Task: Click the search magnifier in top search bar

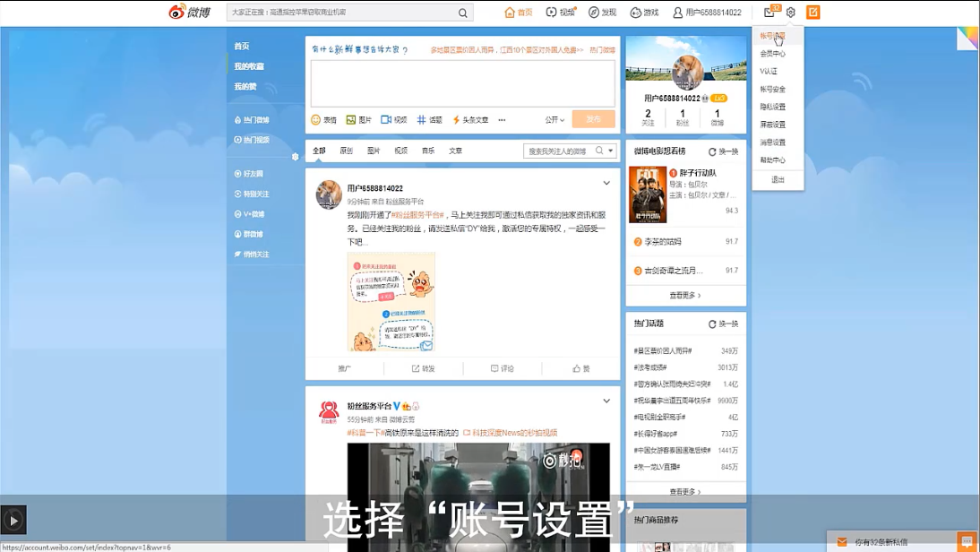Action: coord(462,13)
